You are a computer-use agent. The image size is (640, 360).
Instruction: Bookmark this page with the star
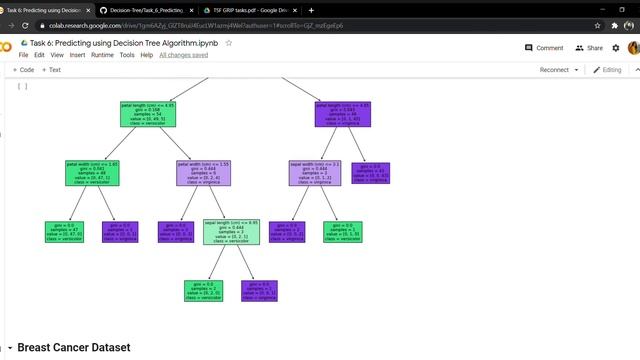point(597,25)
